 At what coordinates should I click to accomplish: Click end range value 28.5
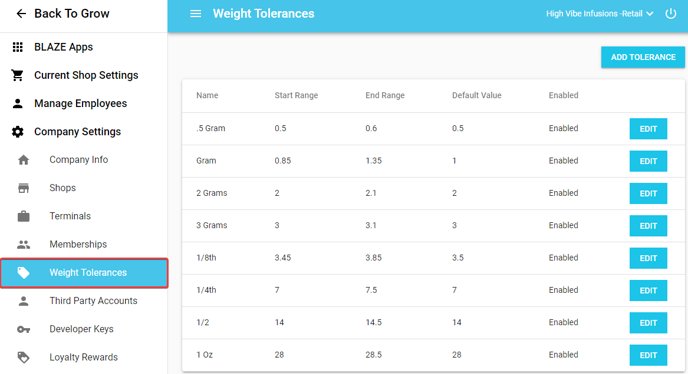pyautogui.click(x=373, y=355)
